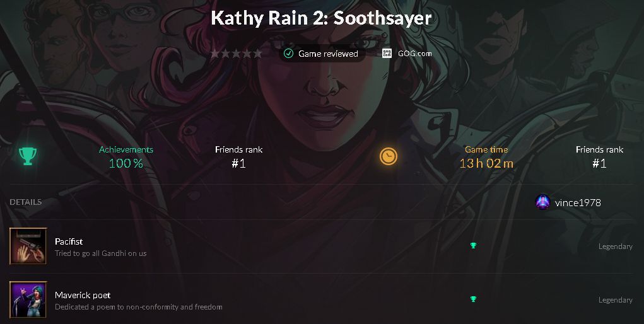The width and height of the screenshot is (644, 324).
Task: Click the Game reviewed checkmark icon
Action: pos(288,54)
